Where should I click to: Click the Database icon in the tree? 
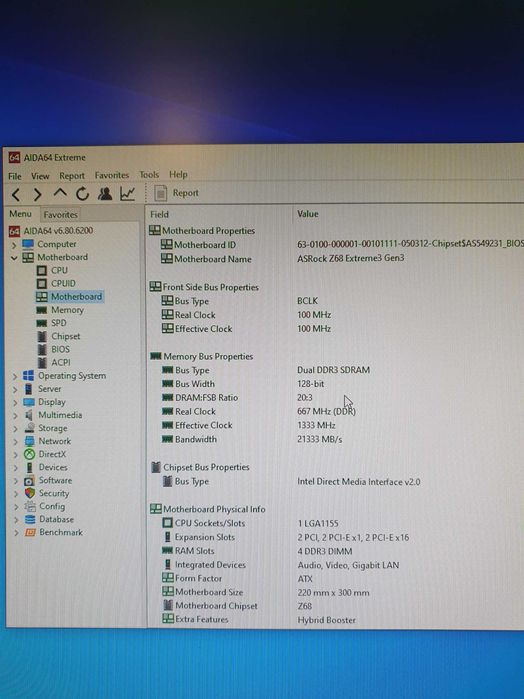pyautogui.click(x=30, y=519)
